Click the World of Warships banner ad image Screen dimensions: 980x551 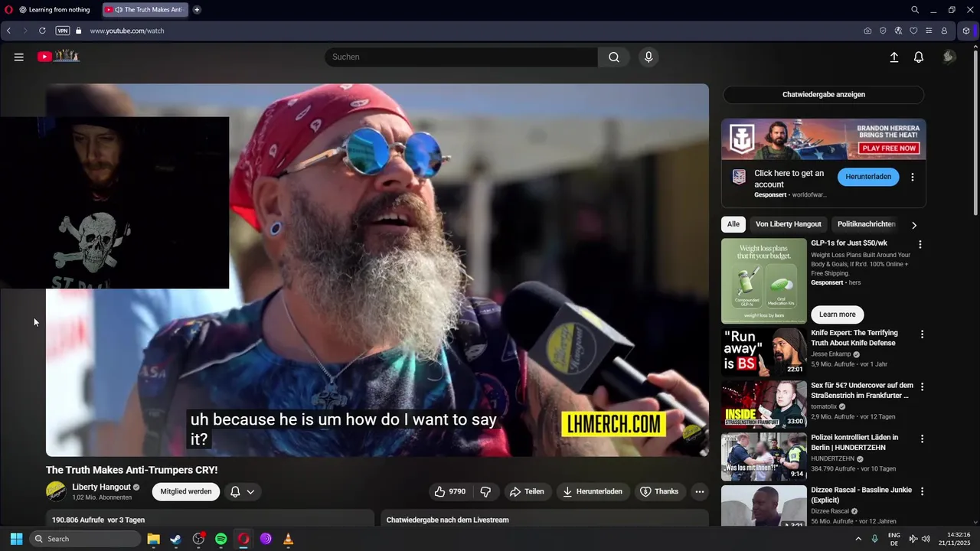click(x=824, y=139)
